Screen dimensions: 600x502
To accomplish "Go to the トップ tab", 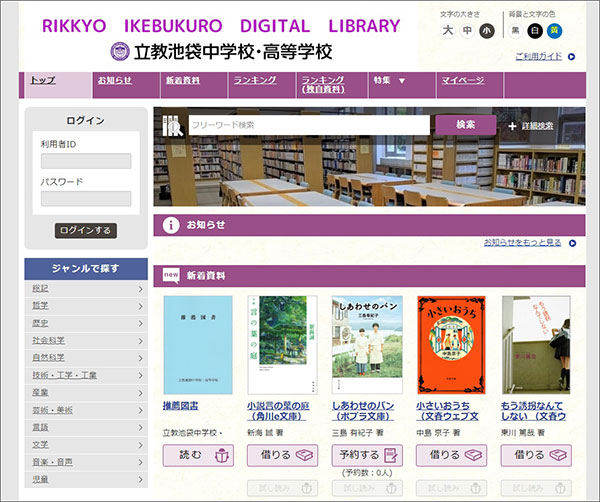I will click(58, 85).
